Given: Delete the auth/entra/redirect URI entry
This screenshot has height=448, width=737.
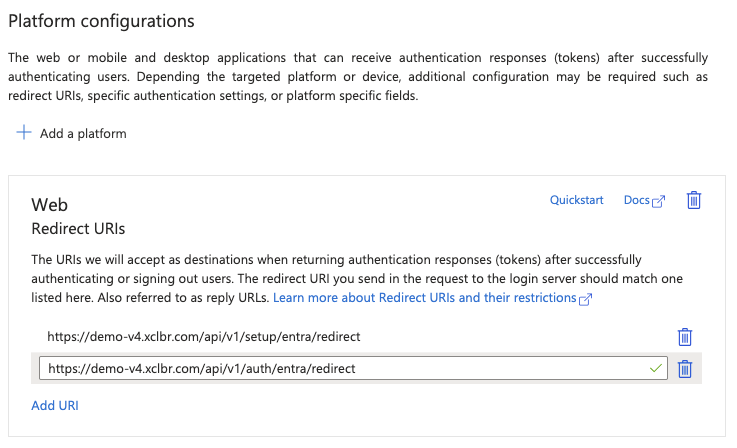Looking at the screenshot, I should 685,369.
